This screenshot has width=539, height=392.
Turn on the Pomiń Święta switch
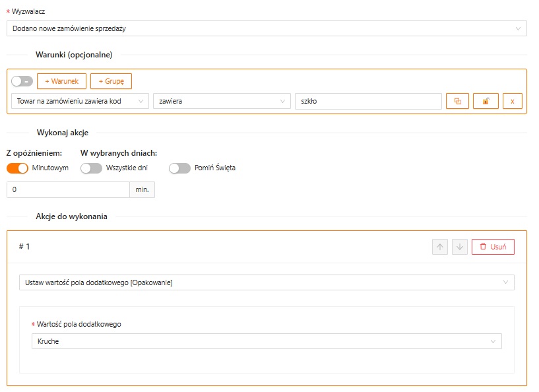click(x=179, y=168)
